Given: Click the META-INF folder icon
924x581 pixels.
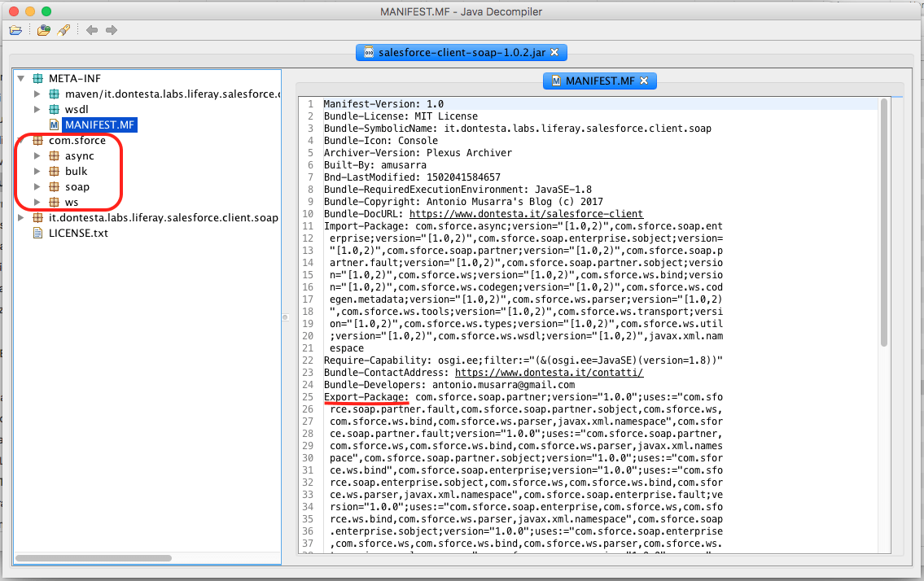Looking at the screenshot, I should (37, 78).
